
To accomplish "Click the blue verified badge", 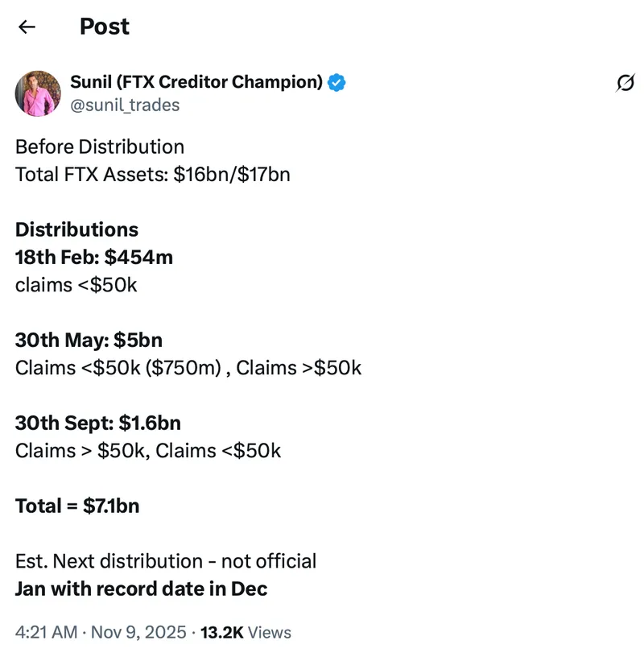I will pyautogui.click(x=337, y=81).
